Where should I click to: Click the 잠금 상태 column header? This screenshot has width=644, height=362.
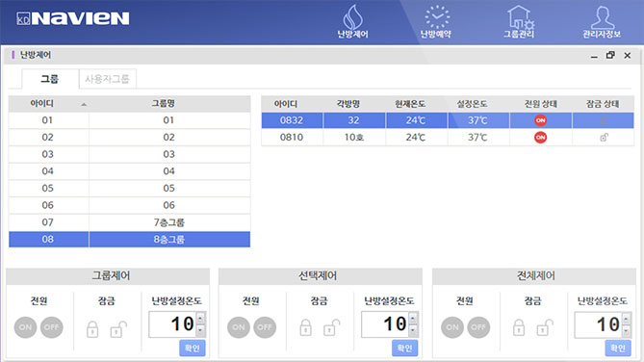[x=603, y=104]
